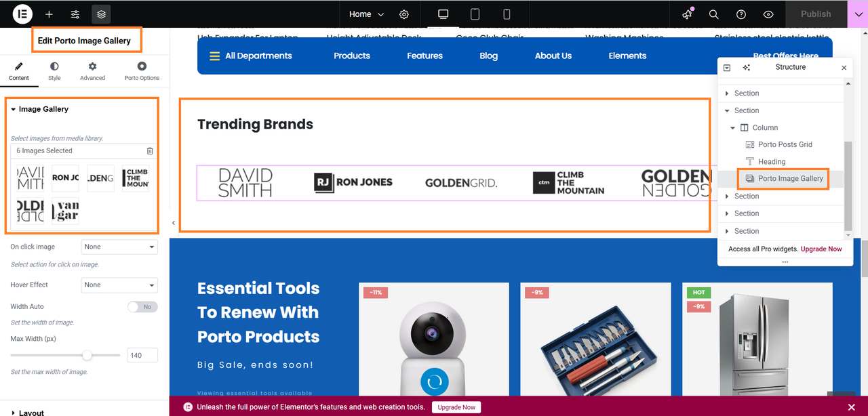Click the AI sparkle icon in Structure
The width and height of the screenshot is (868, 416).
747,68
